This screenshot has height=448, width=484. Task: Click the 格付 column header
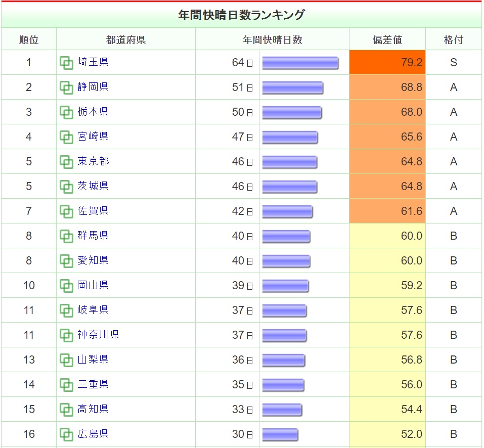click(454, 39)
